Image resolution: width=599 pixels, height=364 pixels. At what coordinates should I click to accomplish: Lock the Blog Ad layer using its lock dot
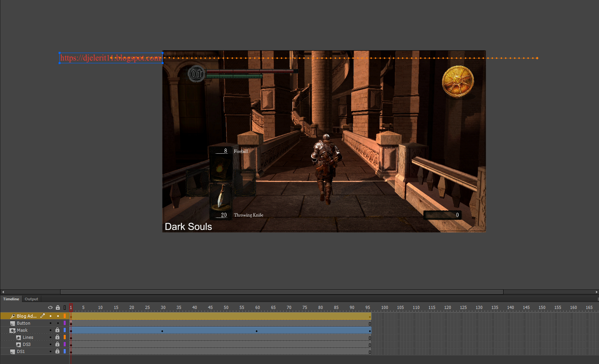coord(58,316)
